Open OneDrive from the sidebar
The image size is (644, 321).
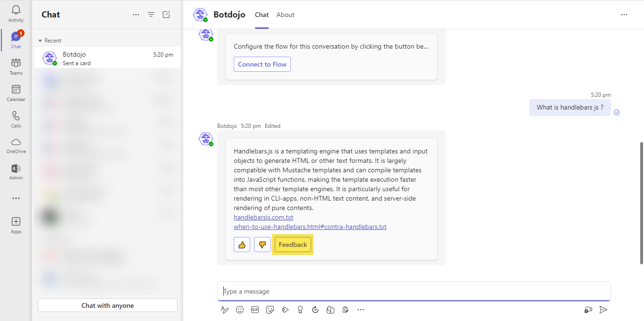tap(16, 146)
